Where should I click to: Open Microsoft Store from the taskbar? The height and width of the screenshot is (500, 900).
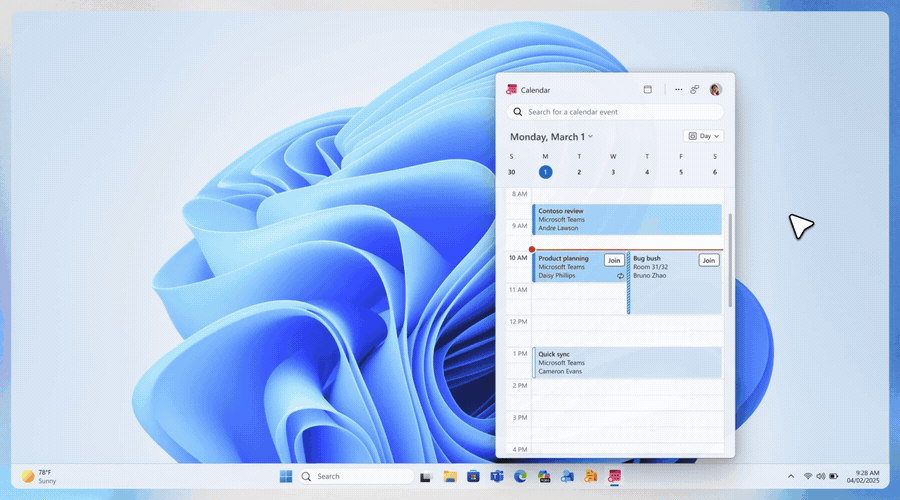coord(473,476)
